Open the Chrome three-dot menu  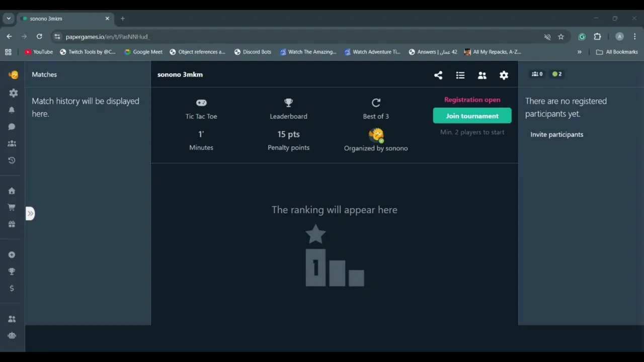(x=635, y=37)
